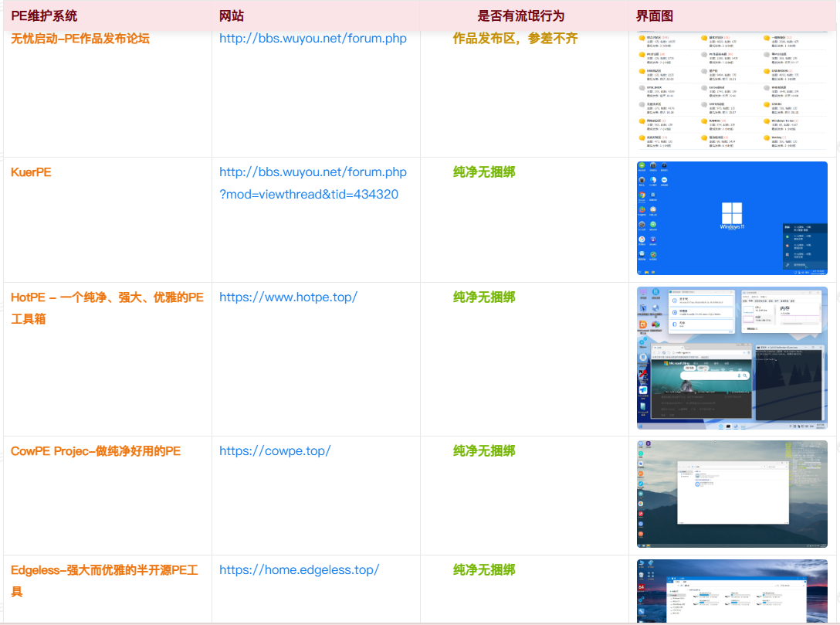Viewport: 840px width, 625px height.
Task: Open the 无忧启动 PE作品发布论坛 entry
Action: (x=80, y=39)
